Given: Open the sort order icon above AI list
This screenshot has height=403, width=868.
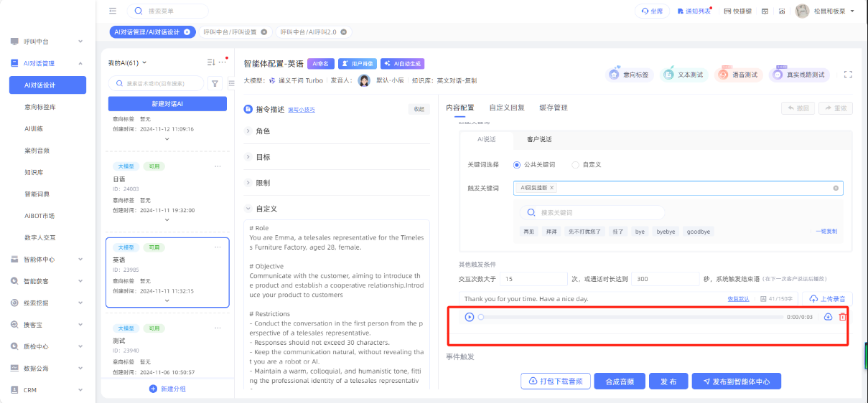Looking at the screenshot, I should click(x=211, y=62).
